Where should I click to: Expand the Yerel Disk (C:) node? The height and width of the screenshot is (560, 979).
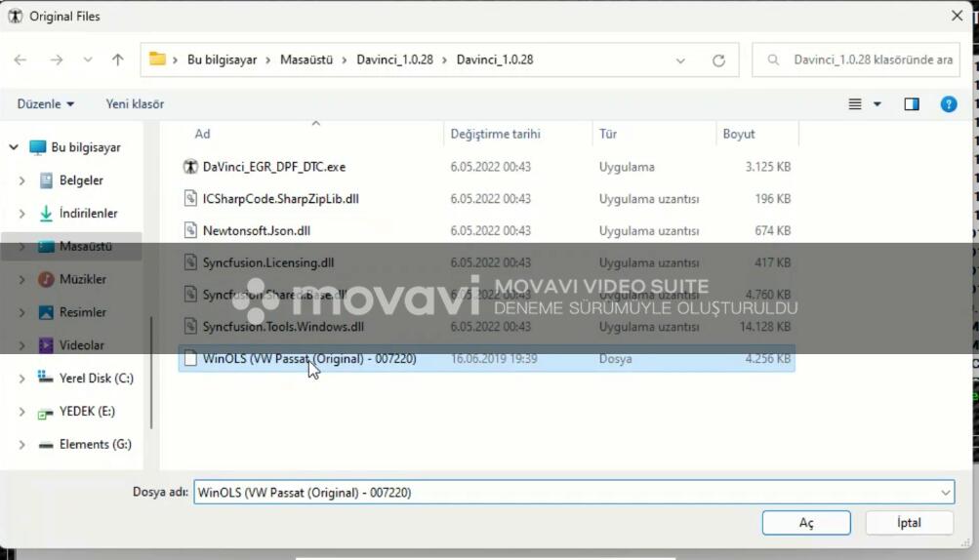21,379
